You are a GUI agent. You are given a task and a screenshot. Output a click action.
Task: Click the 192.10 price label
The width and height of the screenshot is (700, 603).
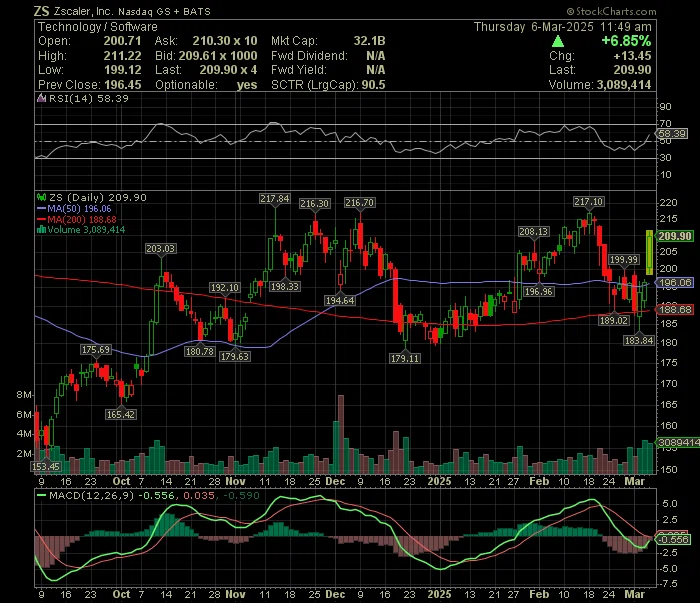coord(225,288)
